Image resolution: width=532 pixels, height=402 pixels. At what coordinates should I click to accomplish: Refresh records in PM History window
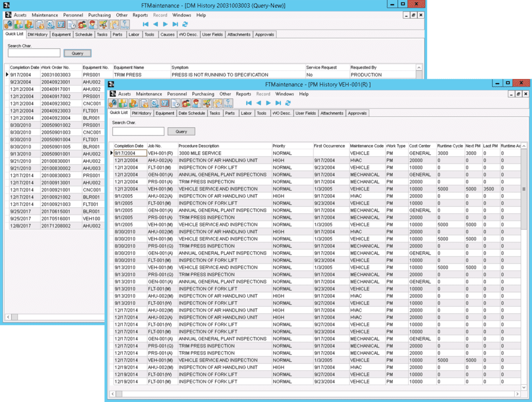point(288,103)
